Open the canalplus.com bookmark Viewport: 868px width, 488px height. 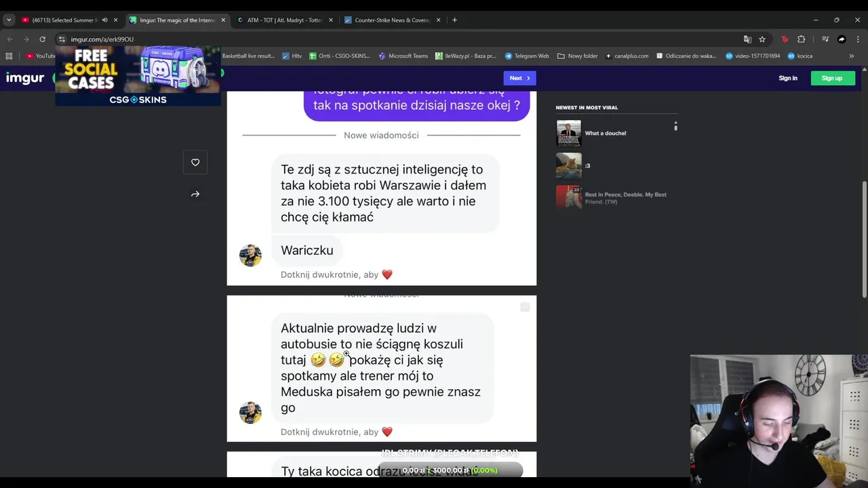click(x=627, y=56)
